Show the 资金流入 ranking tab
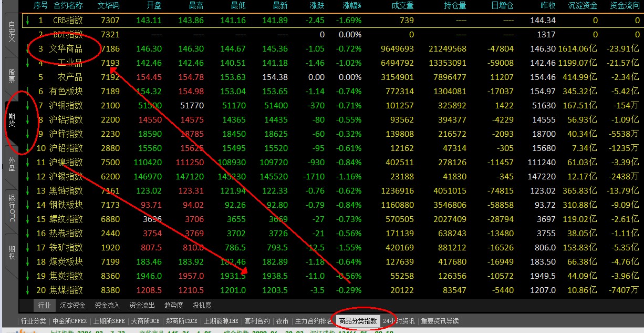The width and height of the screenshot is (644, 333). tap(107, 305)
